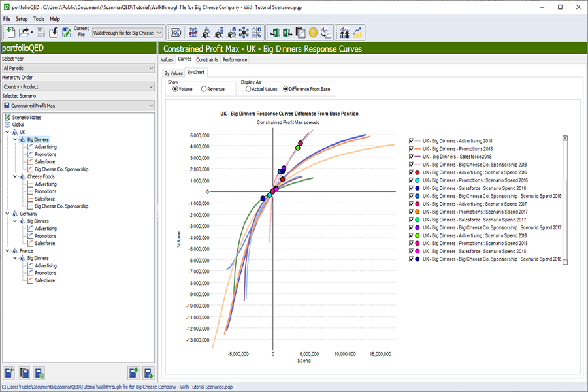Select the Revenue radio button

click(204, 89)
